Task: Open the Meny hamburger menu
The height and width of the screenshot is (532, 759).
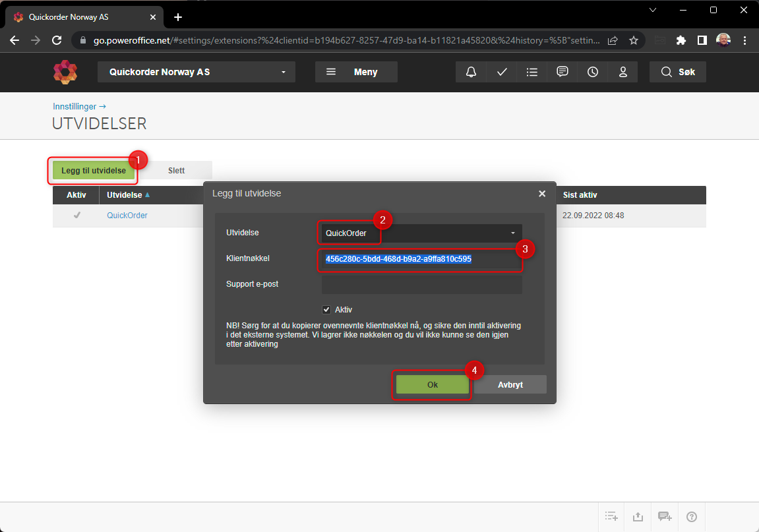Action: 356,72
